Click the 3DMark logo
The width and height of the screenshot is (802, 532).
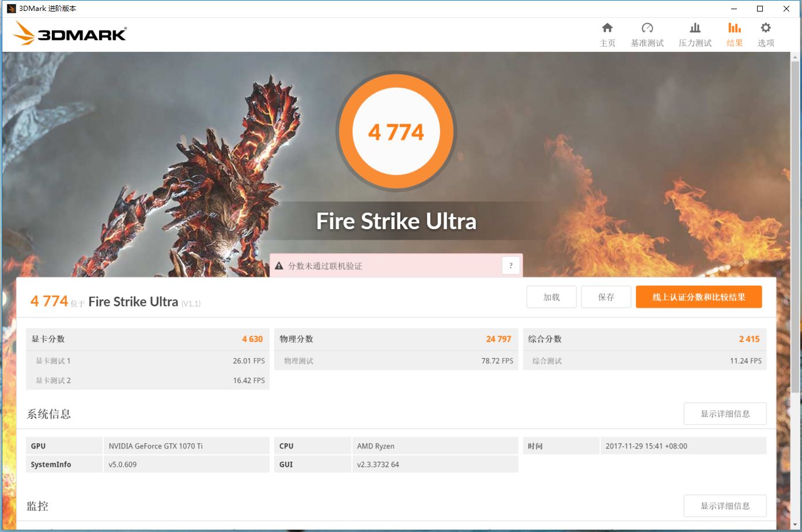click(x=69, y=33)
